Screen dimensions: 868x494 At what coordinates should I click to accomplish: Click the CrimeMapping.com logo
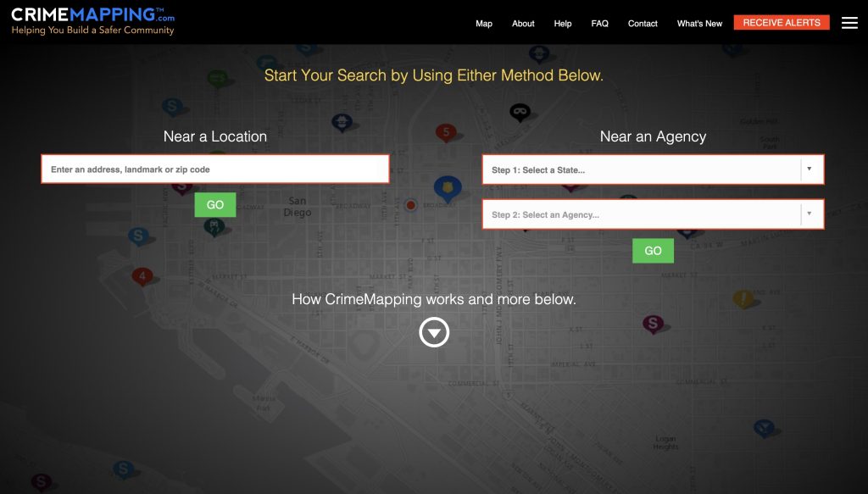pos(93,21)
